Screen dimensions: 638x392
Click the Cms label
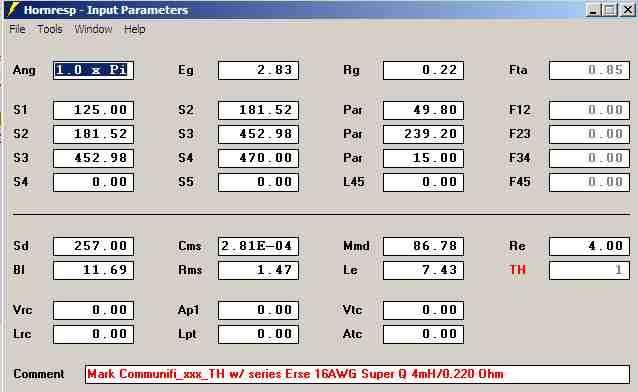pos(190,246)
